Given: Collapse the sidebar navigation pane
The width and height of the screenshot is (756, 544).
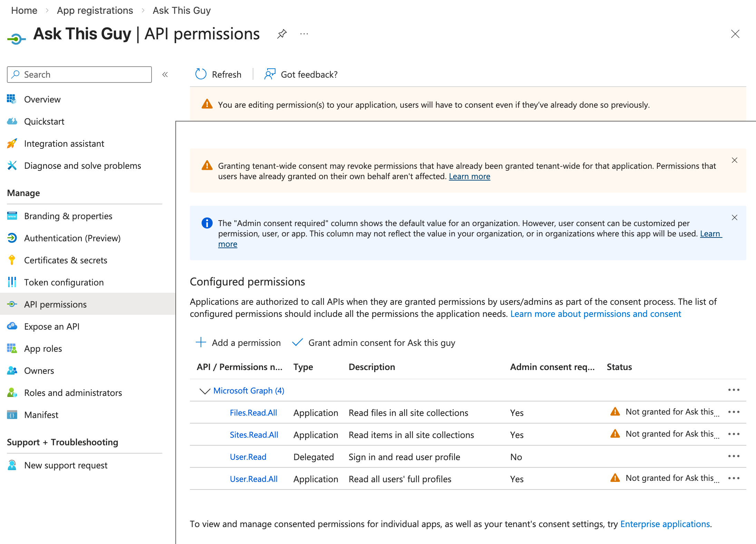Looking at the screenshot, I should pos(165,75).
